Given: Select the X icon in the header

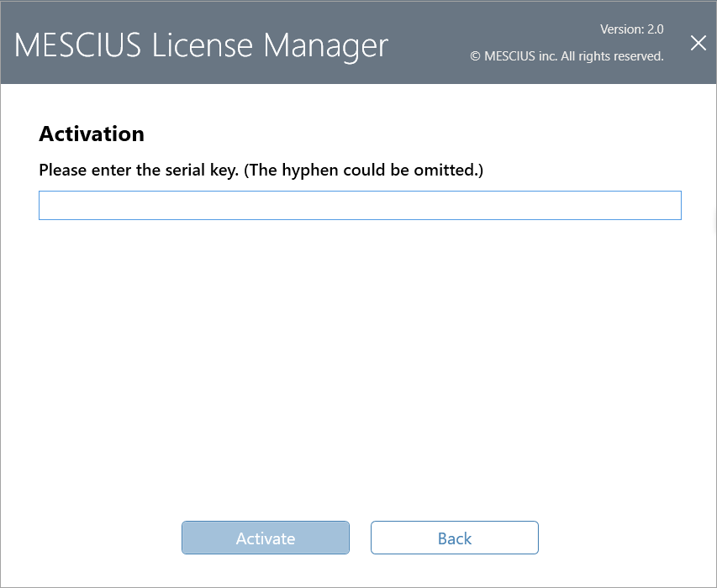Looking at the screenshot, I should (698, 43).
